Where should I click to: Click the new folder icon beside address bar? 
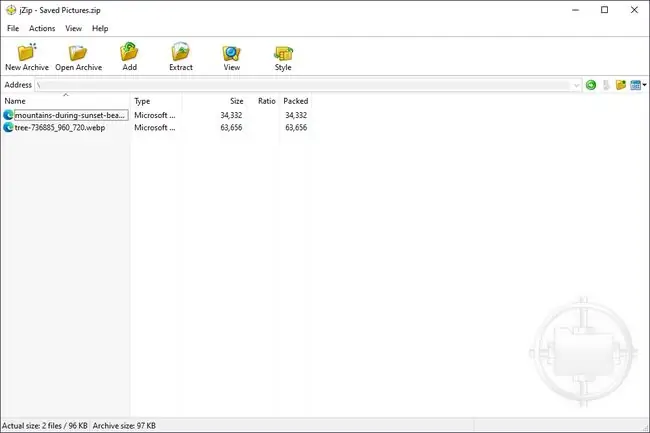(x=621, y=85)
